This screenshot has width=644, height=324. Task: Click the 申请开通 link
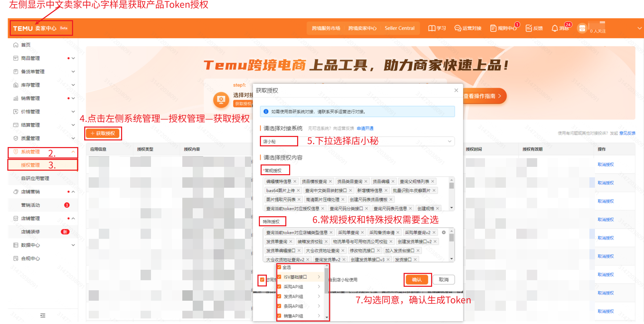(365, 128)
